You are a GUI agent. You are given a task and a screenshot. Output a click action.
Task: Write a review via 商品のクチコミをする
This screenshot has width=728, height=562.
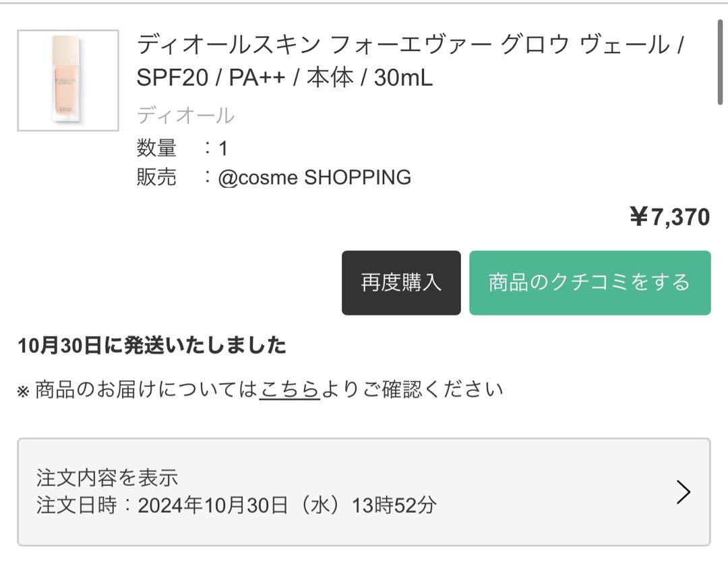(590, 282)
